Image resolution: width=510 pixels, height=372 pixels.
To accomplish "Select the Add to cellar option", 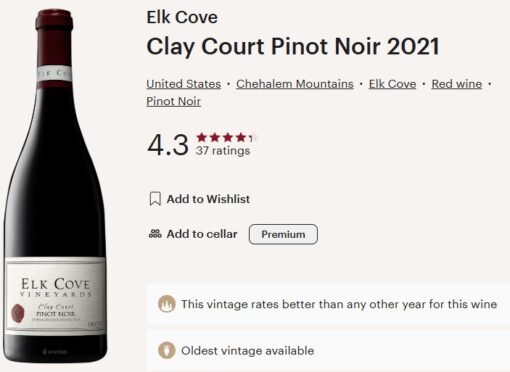I will [202, 234].
